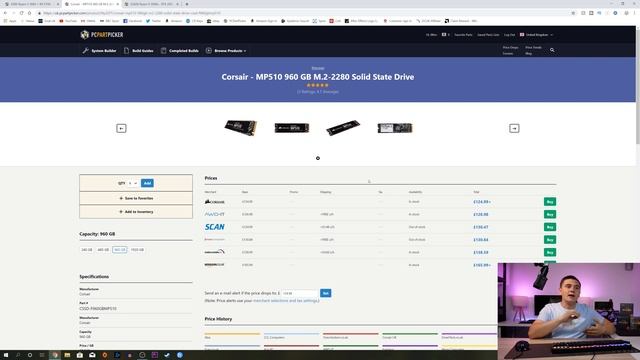Click the previous image arrow in the carousel
This screenshot has width=640, height=360.
(121, 128)
